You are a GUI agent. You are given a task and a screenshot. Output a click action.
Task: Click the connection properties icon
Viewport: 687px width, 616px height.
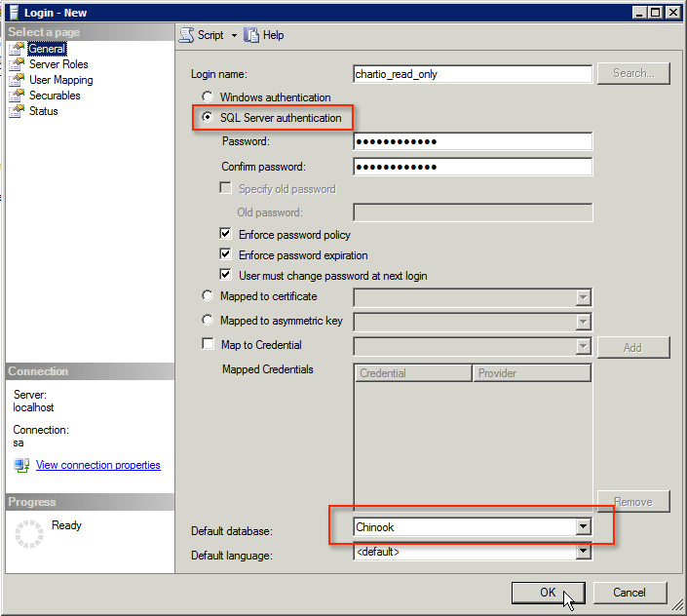(x=21, y=466)
